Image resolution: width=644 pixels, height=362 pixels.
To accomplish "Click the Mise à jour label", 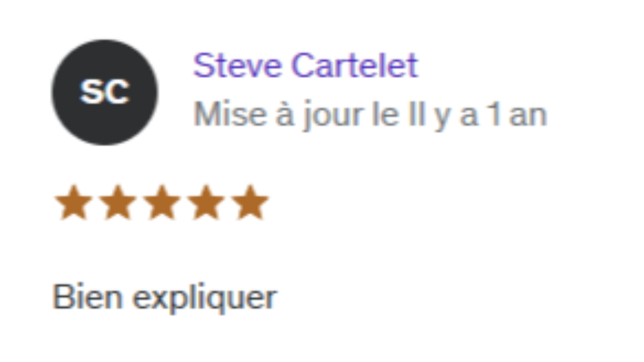I will [x=277, y=116].
